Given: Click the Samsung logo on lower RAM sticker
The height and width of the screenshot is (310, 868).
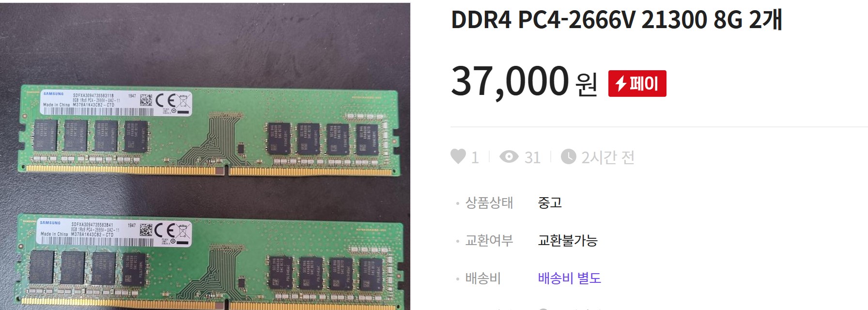Looking at the screenshot, I should click(50, 223).
